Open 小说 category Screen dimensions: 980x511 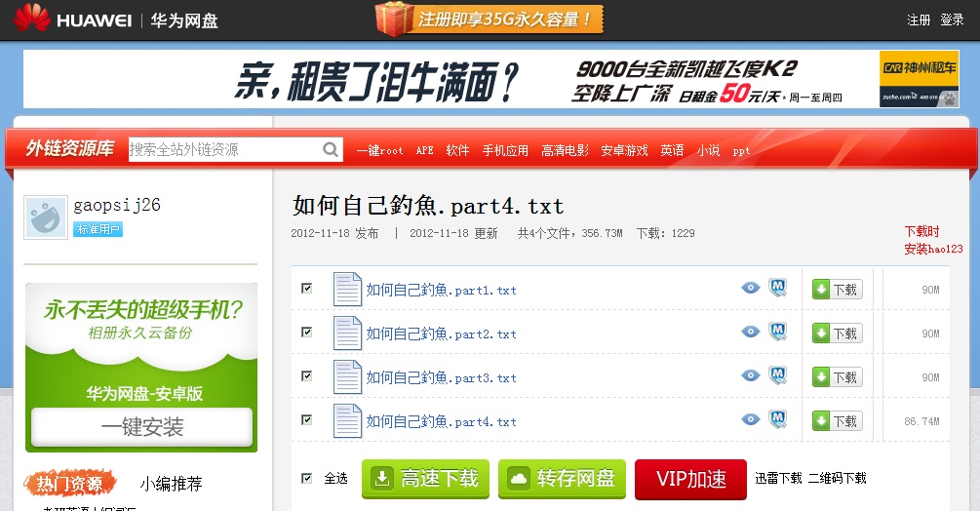708,150
